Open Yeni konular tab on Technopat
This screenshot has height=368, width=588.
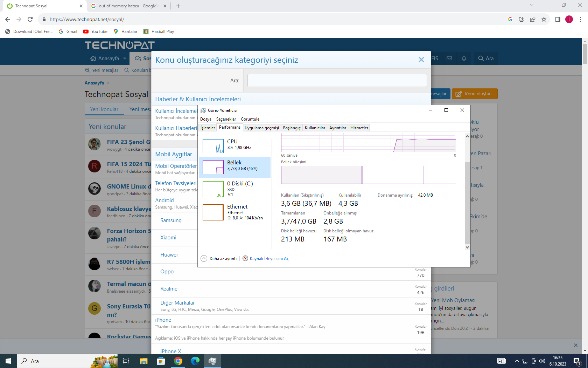tap(104, 109)
